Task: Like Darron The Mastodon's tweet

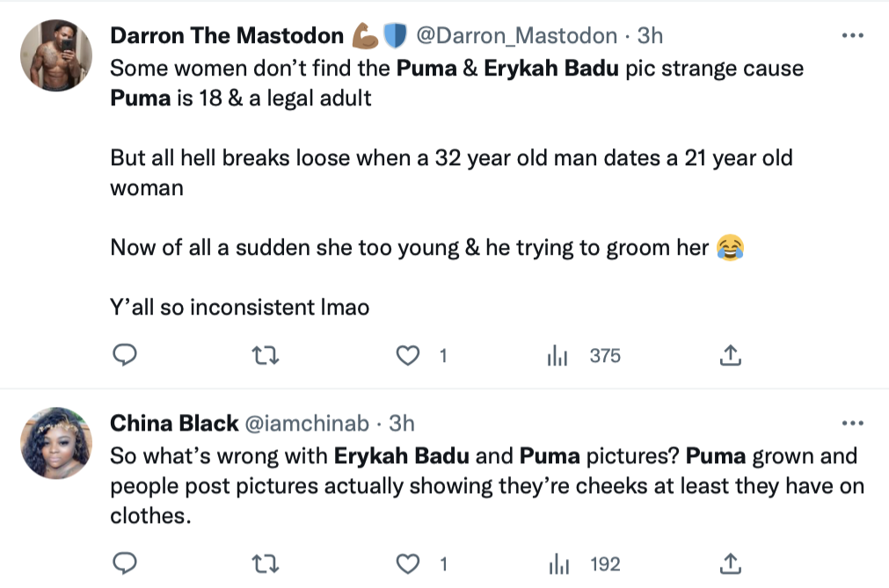Action: [407, 355]
